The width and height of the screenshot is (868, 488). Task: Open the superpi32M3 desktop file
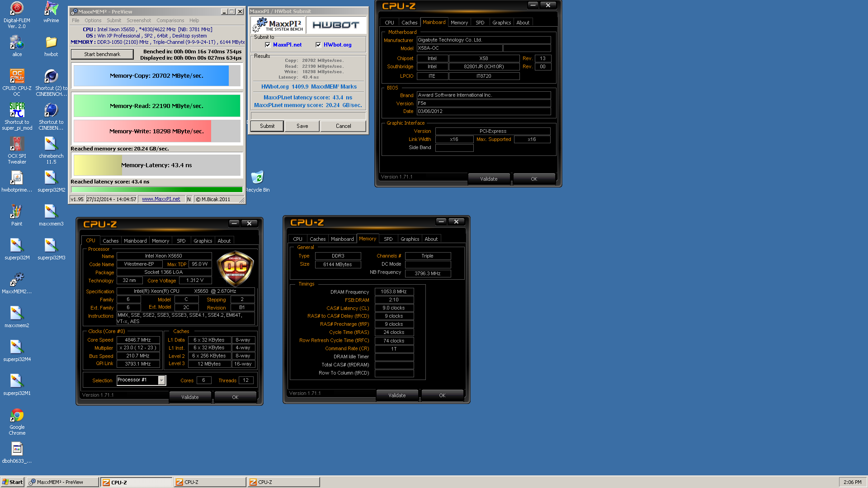click(x=51, y=249)
